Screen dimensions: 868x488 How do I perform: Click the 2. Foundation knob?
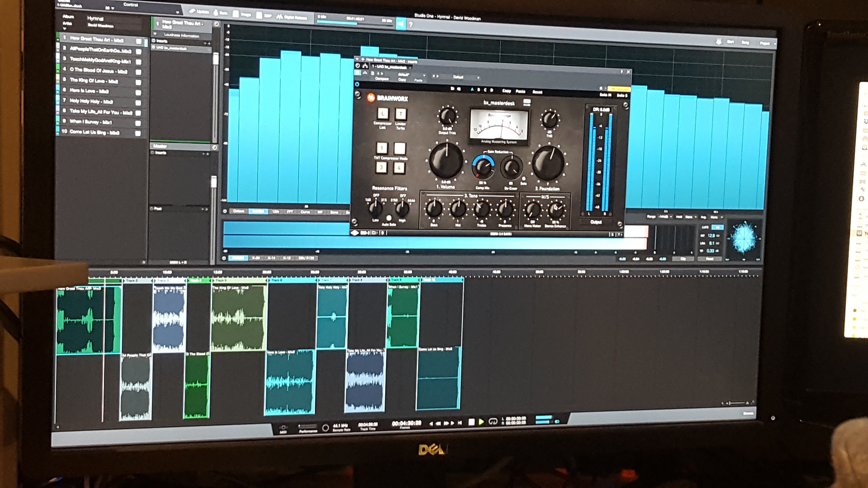pos(548,163)
